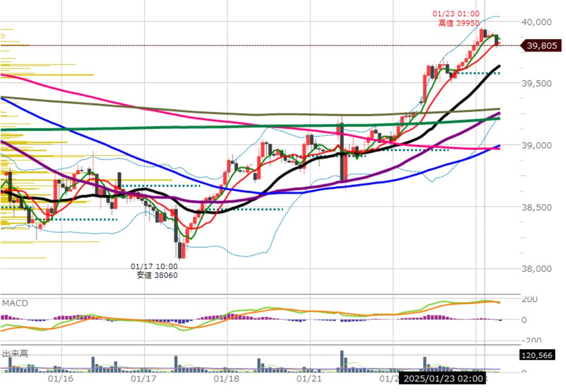Click the 38,000 price axis label

[x=536, y=269]
